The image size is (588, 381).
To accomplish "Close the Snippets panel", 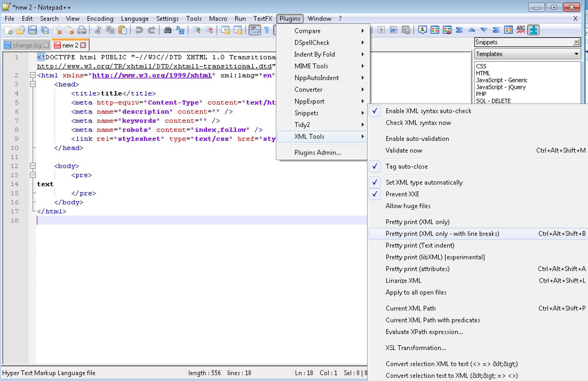I will point(576,42).
